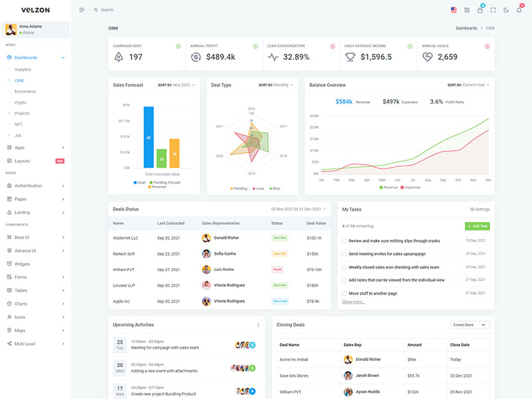
Task: Open the notifications bell icon
Action: tap(519, 10)
